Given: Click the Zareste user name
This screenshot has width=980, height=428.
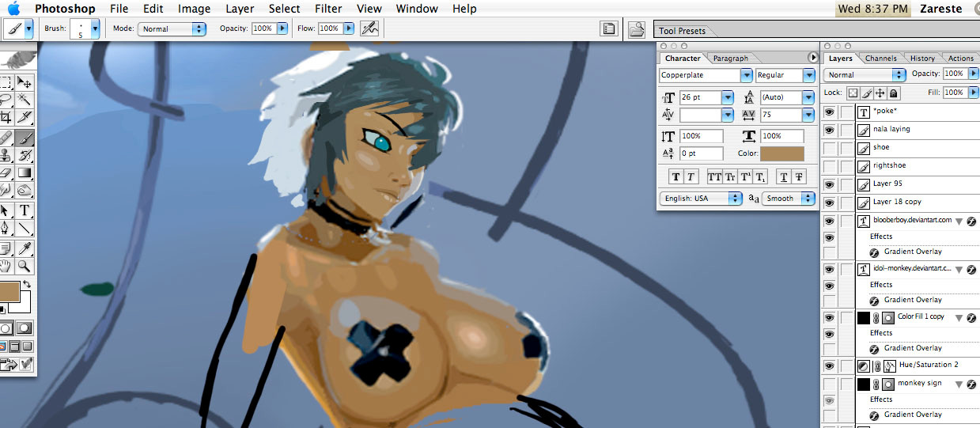Looking at the screenshot, I should coord(941,9).
